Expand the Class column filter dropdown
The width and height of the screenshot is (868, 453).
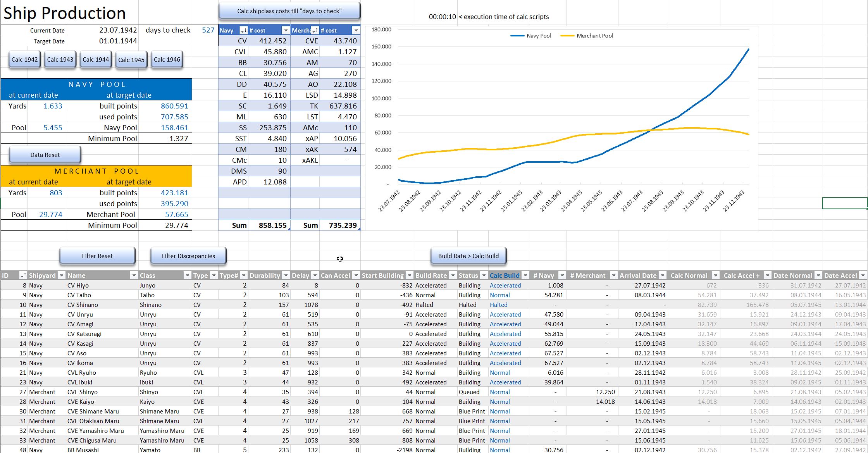coord(187,276)
